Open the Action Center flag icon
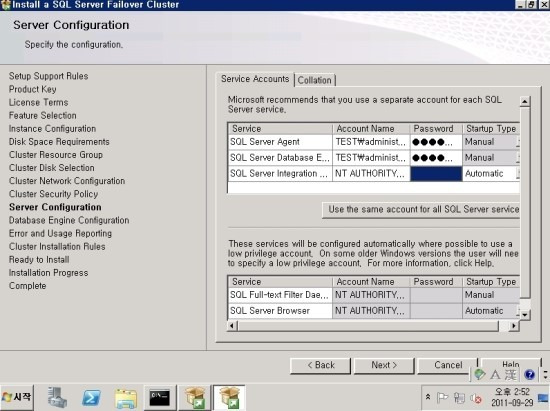This screenshot has width=550, height=411. click(442, 398)
